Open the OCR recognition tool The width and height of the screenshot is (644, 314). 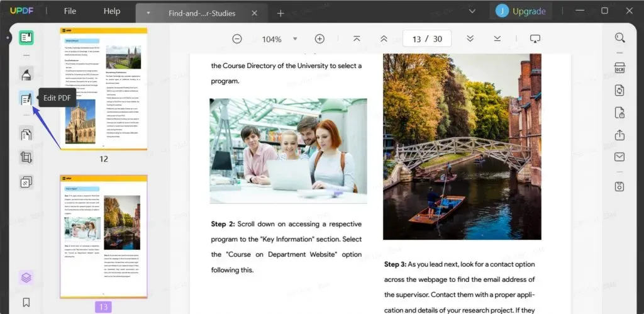tap(619, 67)
